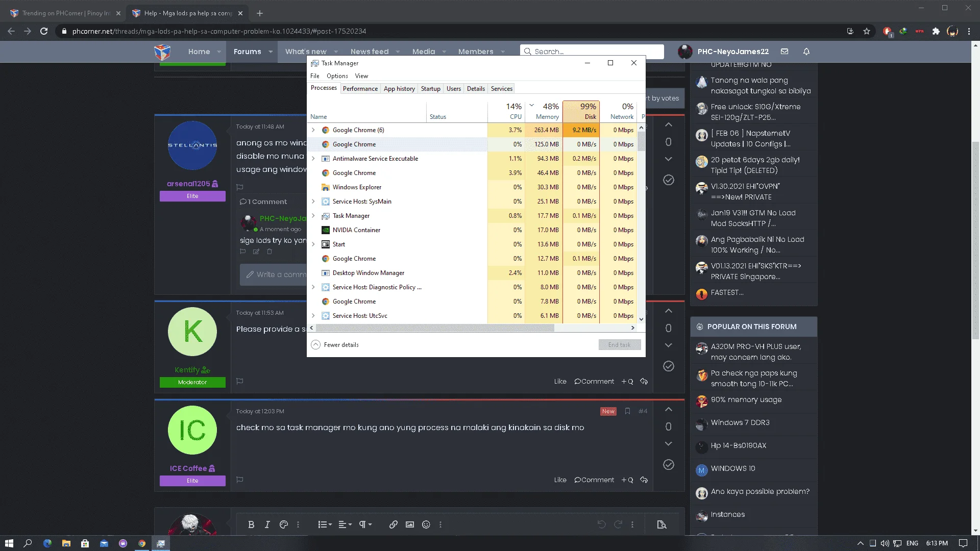Downvote ICE Coffee's post
This screenshot has width=980, height=551.
pos(669,444)
